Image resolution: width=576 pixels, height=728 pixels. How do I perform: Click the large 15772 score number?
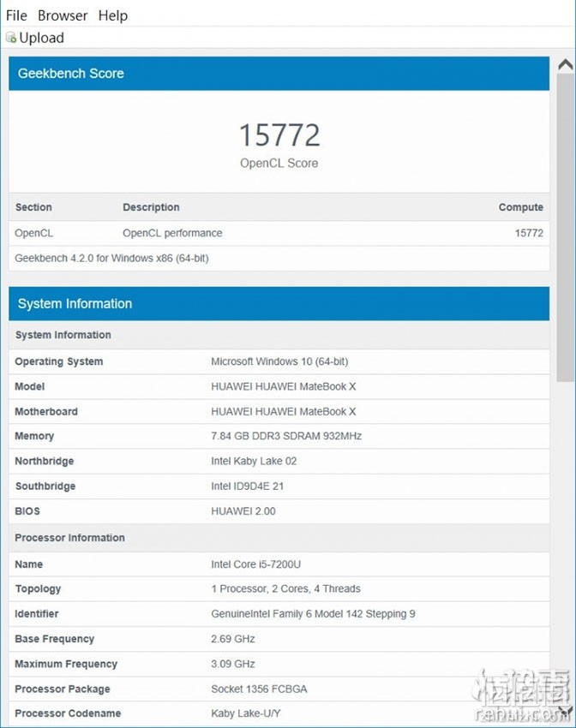[279, 135]
